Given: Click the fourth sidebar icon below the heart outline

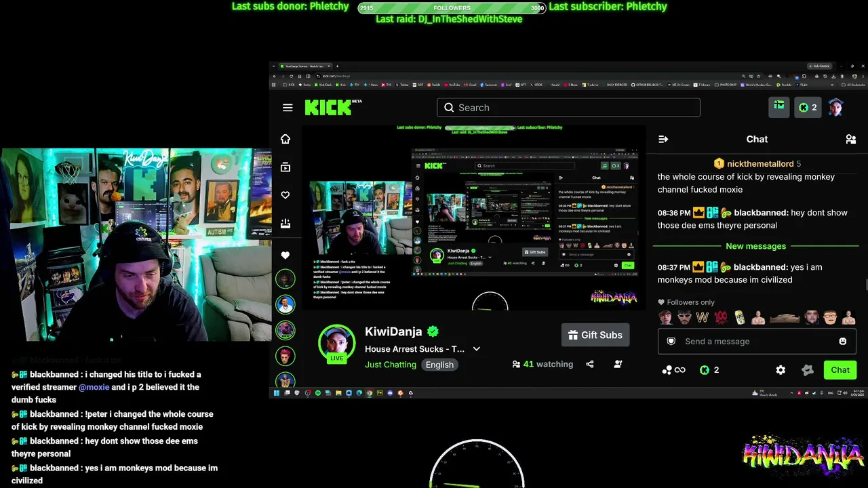Looking at the screenshot, I should [285, 223].
